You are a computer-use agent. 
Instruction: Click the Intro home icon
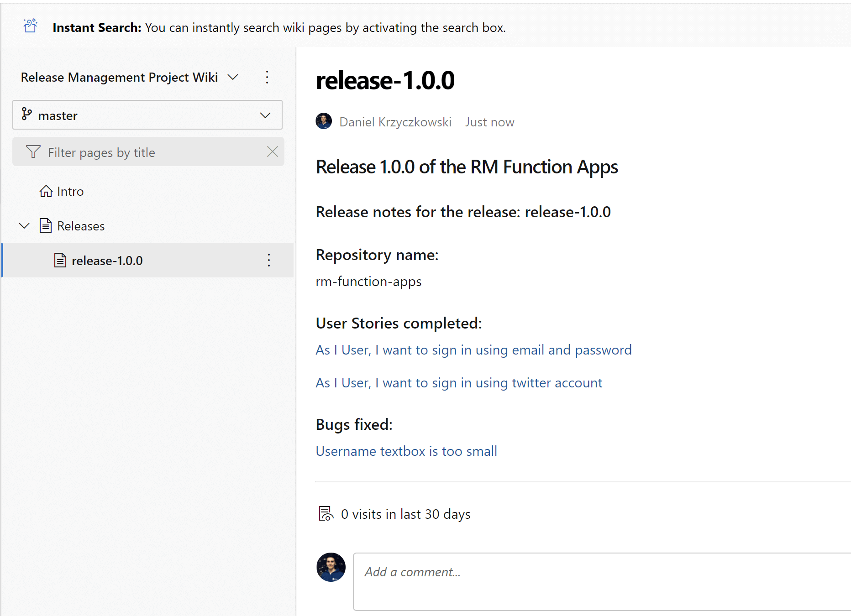(x=46, y=191)
